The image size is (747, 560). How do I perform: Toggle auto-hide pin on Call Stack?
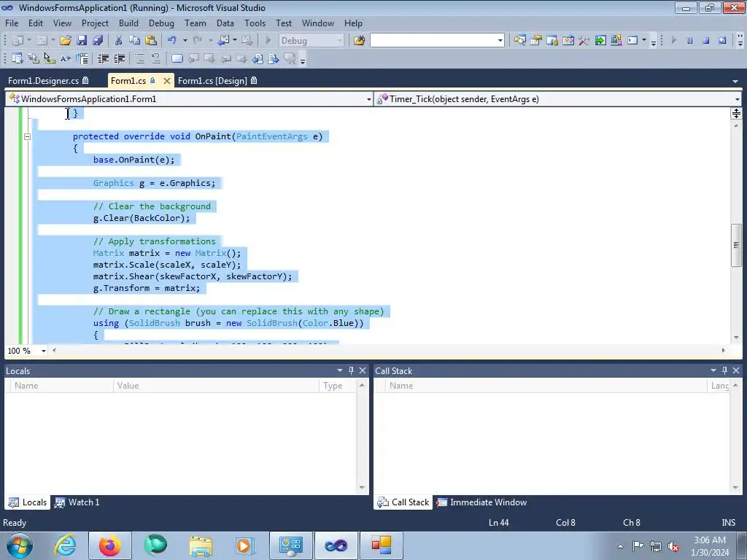724,370
